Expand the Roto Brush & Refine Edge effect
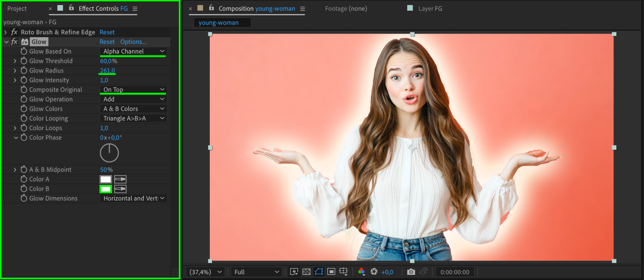The height and width of the screenshot is (280, 644). [x=5, y=32]
